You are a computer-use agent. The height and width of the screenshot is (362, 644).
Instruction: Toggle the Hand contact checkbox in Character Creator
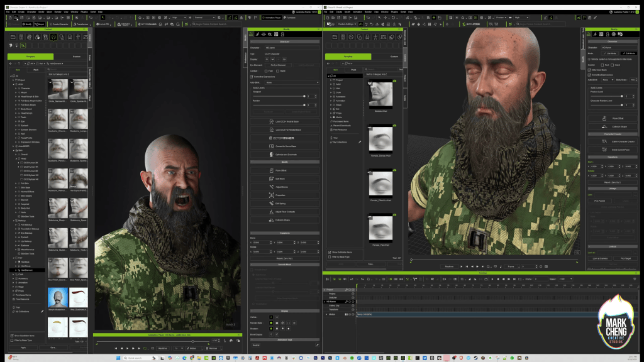[277, 71]
